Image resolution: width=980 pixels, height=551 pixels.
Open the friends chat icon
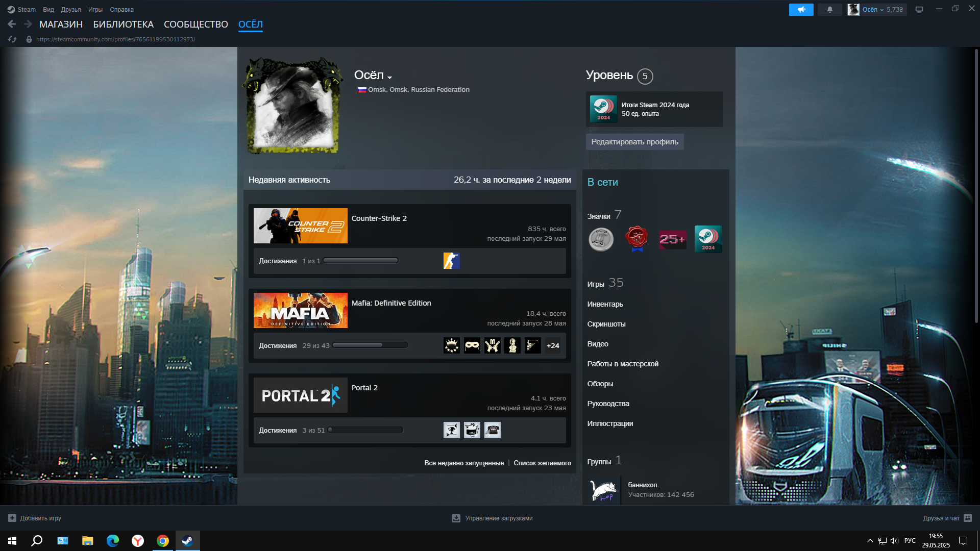968,518
